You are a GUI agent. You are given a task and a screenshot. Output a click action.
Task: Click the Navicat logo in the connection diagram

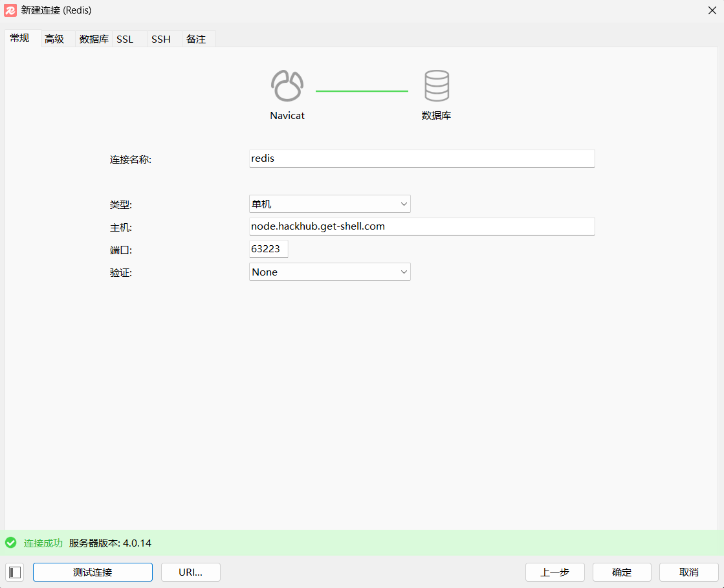pos(287,85)
